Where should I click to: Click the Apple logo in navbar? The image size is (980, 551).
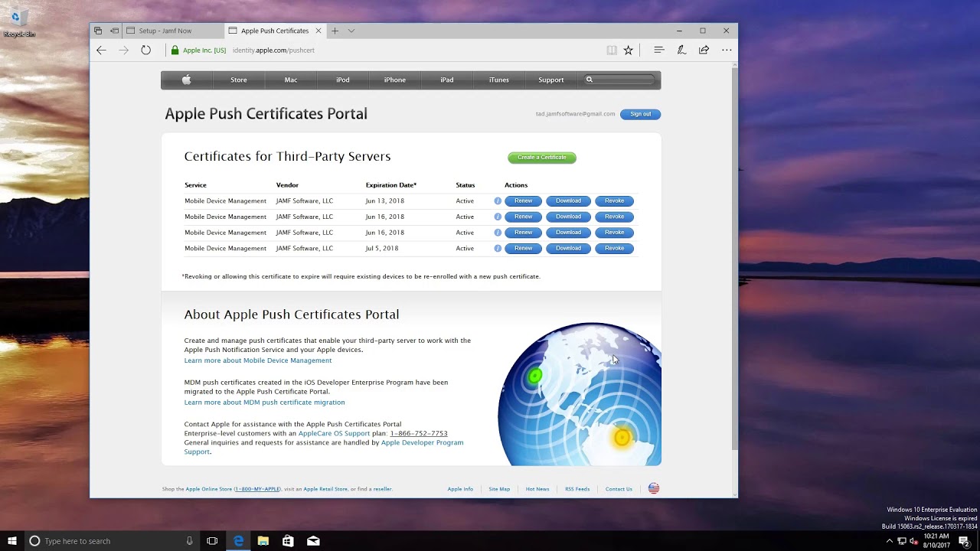(x=186, y=80)
